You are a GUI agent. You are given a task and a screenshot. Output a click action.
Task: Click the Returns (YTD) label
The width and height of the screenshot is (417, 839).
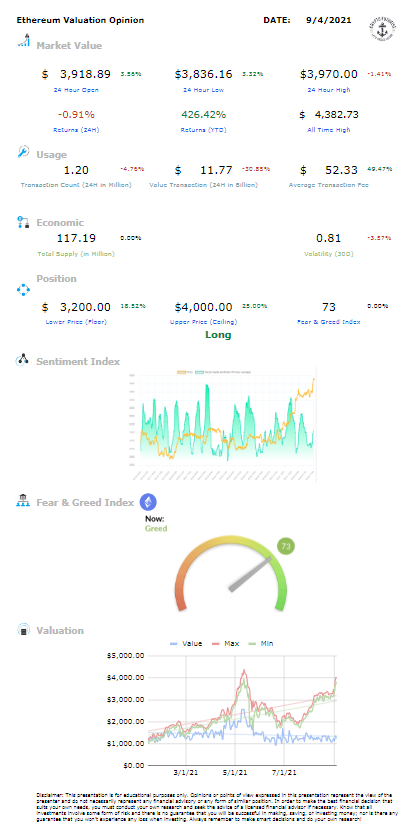click(x=203, y=130)
